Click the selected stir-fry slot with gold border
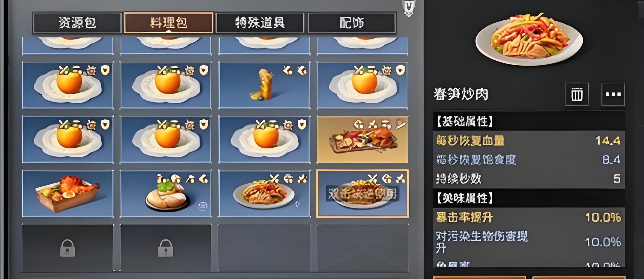The image size is (644, 279). coord(362,193)
